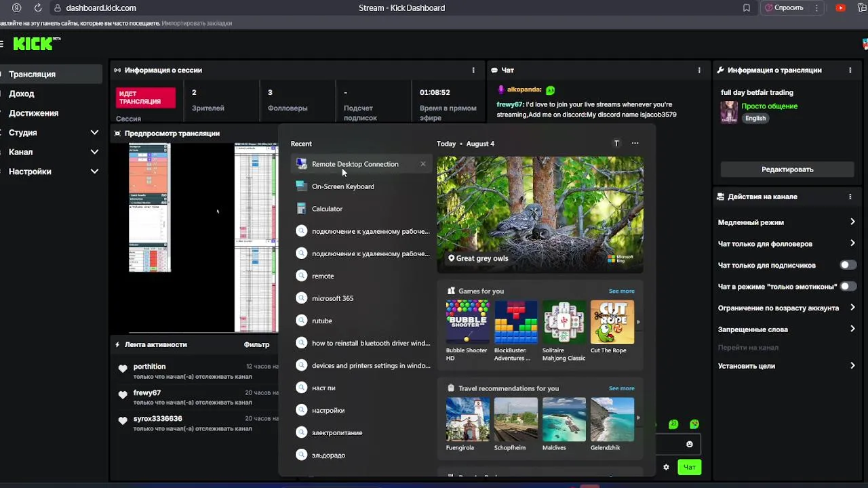Open Remote Desktop Connection from recent list
Image resolution: width=868 pixels, height=488 pixels.
[x=361, y=164]
